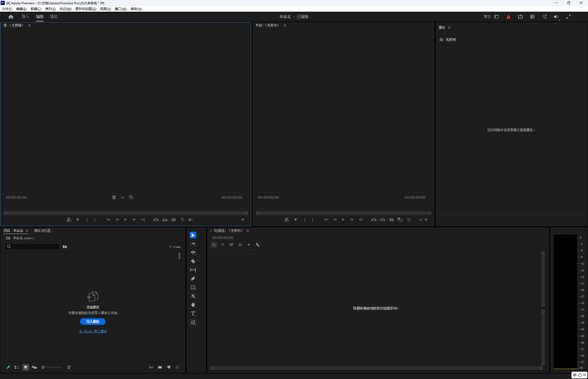Adjust Project panel thumbnail zoom slider

[52, 367]
